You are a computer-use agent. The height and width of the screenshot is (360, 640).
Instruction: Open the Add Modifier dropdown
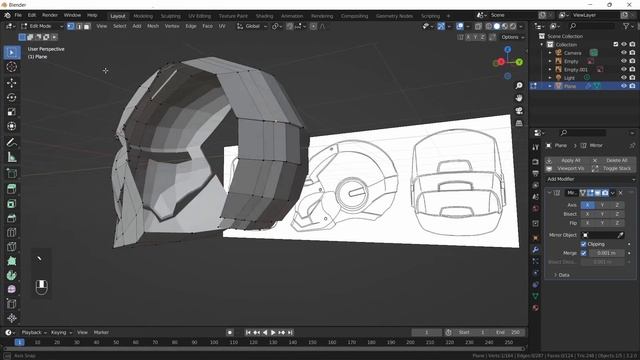(591, 179)
